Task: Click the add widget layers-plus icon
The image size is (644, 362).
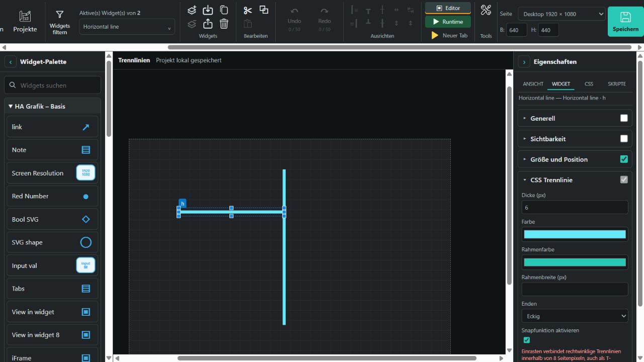Action: point(192,10)
